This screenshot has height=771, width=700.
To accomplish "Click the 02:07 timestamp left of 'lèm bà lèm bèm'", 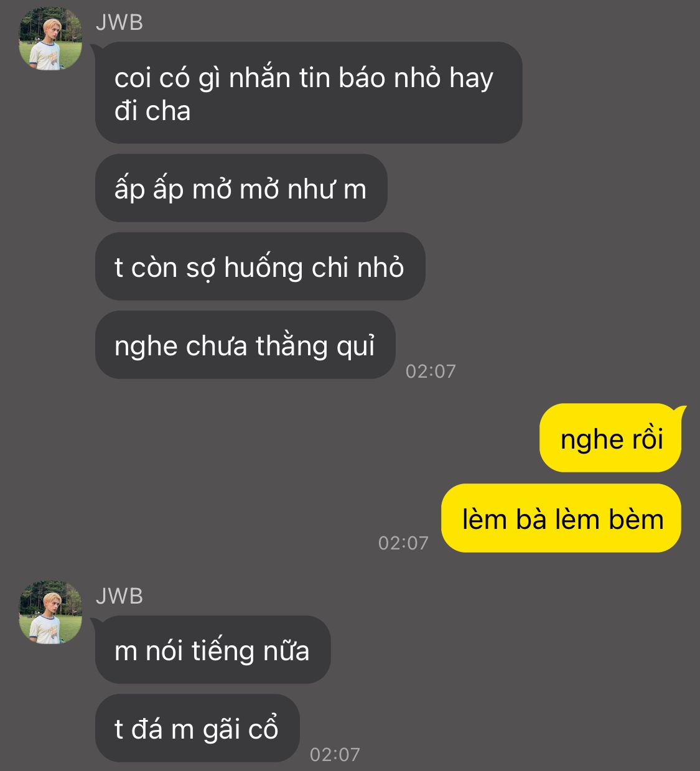I will click(x=403, y=543).
